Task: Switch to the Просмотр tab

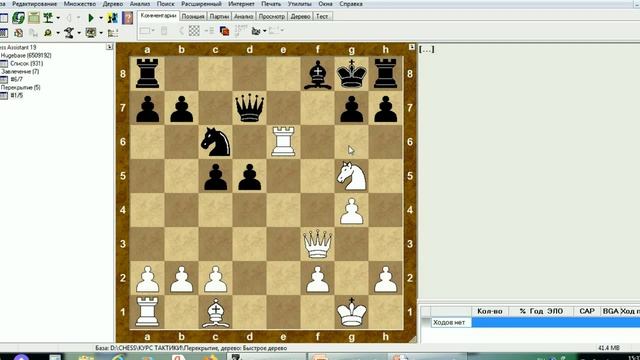Action: click(271, 16)
